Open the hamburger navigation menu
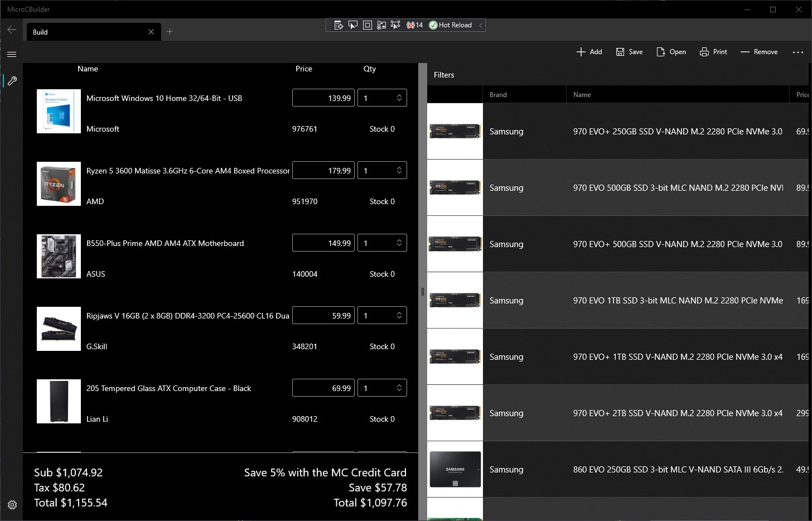Viewport: 812px width, 521px height. (12, 54)
